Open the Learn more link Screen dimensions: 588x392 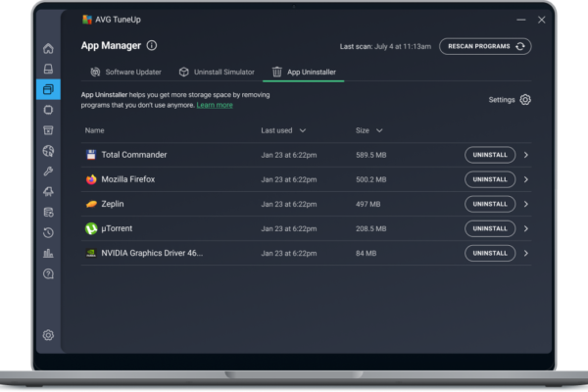(215, 105)
